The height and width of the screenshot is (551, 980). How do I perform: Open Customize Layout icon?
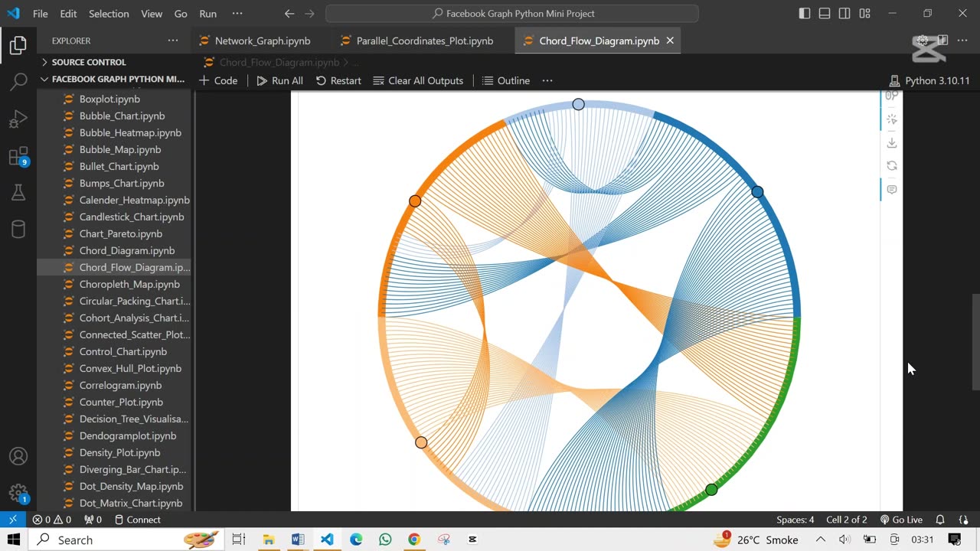click(864, 14)
